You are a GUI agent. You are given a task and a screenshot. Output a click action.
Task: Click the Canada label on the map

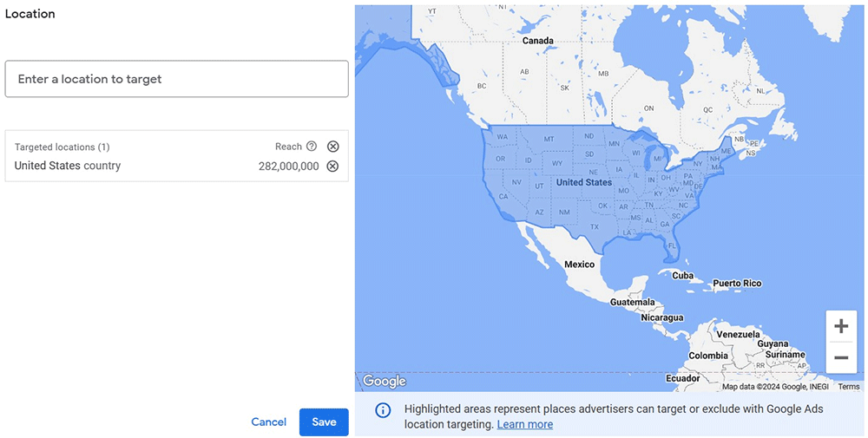pyautogui.click(x=538, y=41)
